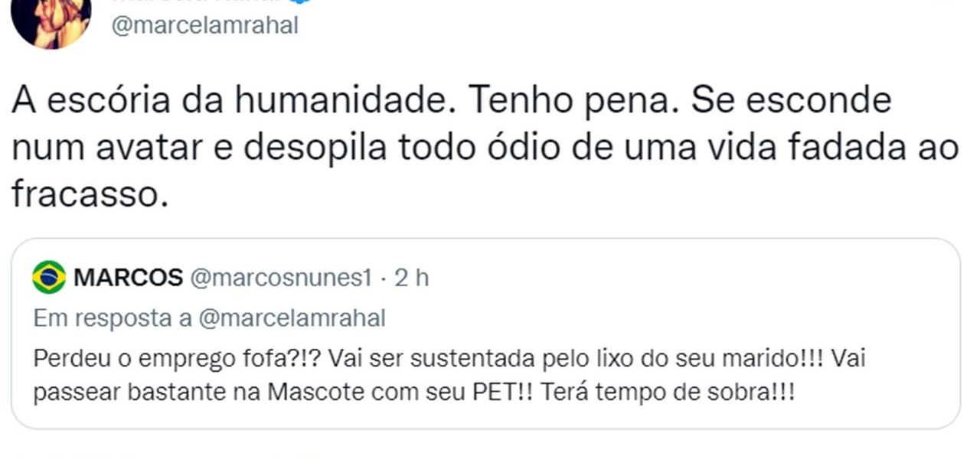Click the 'Em resposta a' reply label
Image resolution: width=980 pixels, height=459 pixels.
point(113,318)
